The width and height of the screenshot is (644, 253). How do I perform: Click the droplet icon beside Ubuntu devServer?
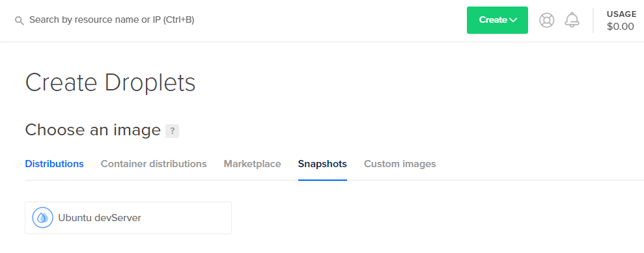point(43,218)
